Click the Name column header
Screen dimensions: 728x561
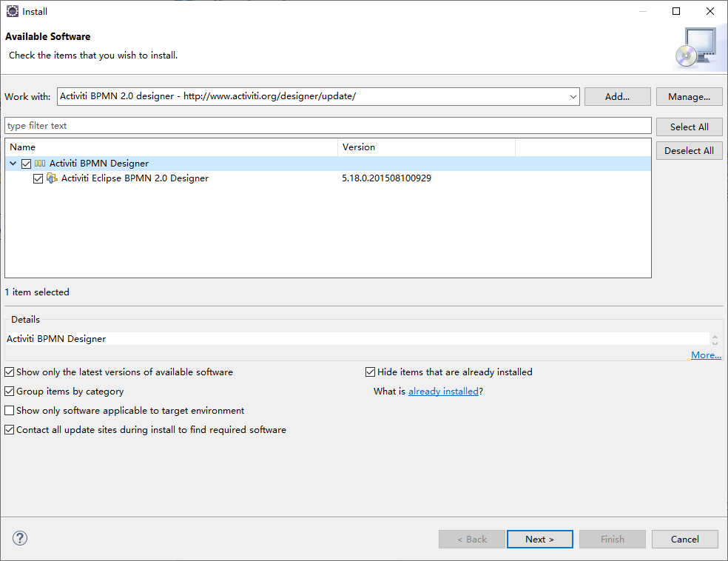tap(172, 147)
